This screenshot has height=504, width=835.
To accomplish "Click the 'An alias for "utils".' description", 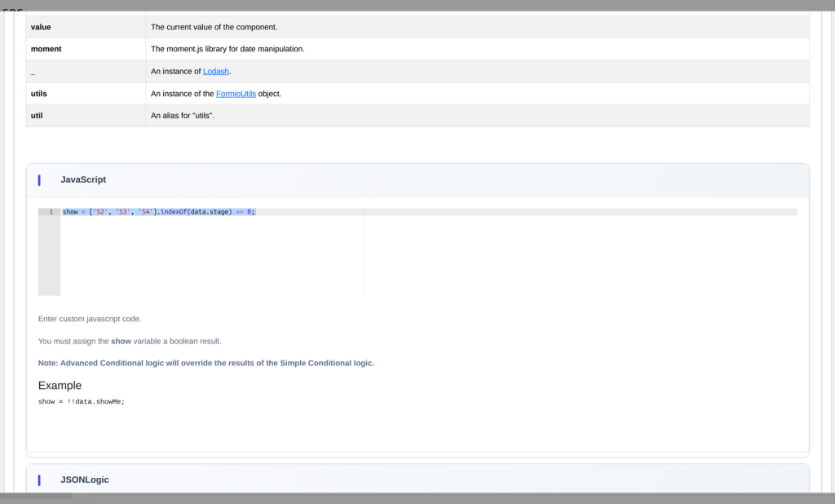I will tap(182, 116).
